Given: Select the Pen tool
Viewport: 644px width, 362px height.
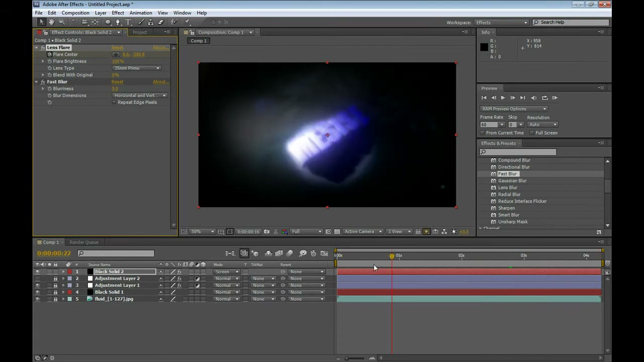Looking at the screenshot, I should pyautogui.click(x=118, y=22).
